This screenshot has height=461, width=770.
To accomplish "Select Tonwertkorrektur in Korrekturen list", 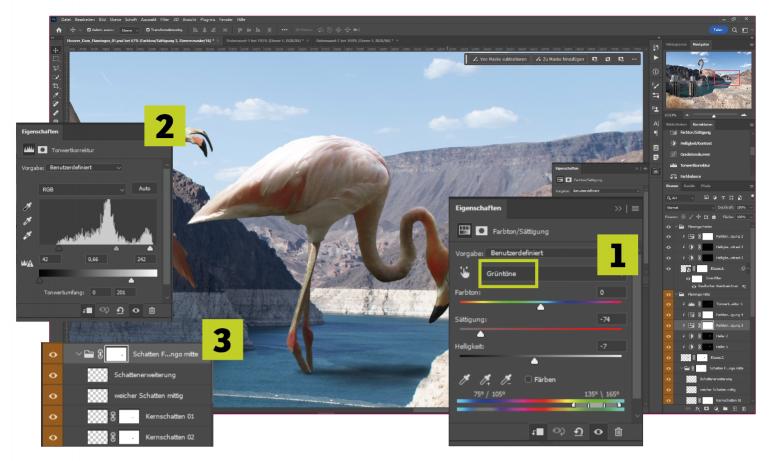I will tap(694, 165).
